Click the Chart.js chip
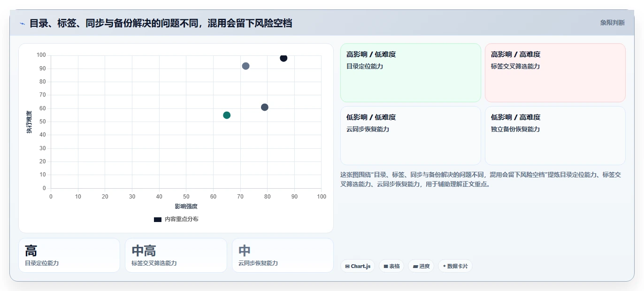Screen dimensions: 644x291 358,266
